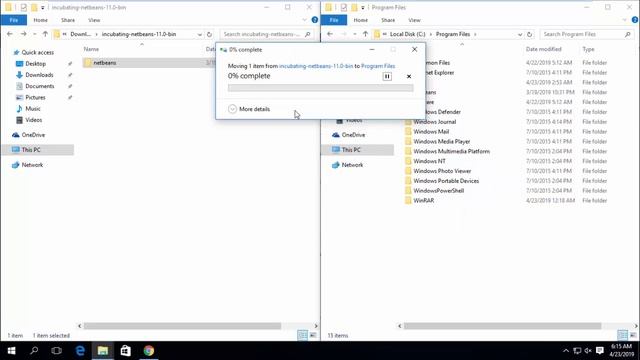Click Local Disk (C:) in address bar
This screenshot has height=360, width=640.
(x=407, y=34)
